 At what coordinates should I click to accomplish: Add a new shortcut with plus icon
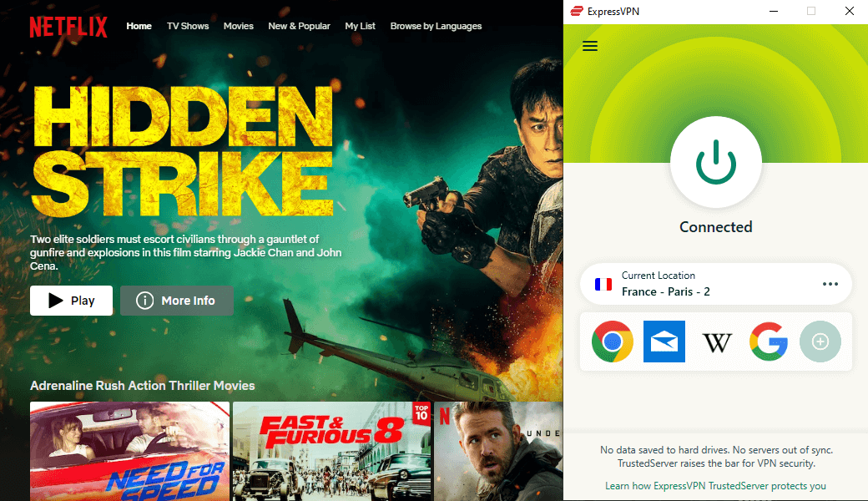tap(820, 342)
